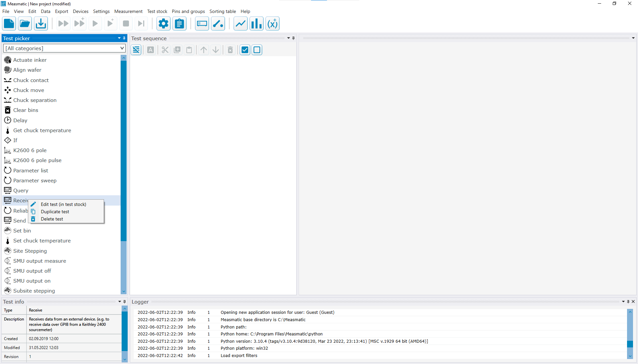Click the move down arrow icon
638x364 pixels.
216,50
